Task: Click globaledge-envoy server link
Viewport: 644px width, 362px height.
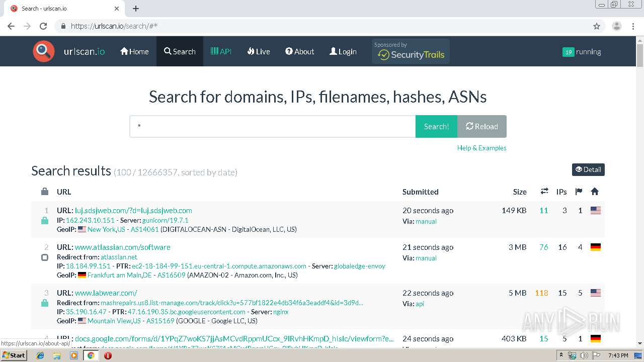Action: (360, 266)
